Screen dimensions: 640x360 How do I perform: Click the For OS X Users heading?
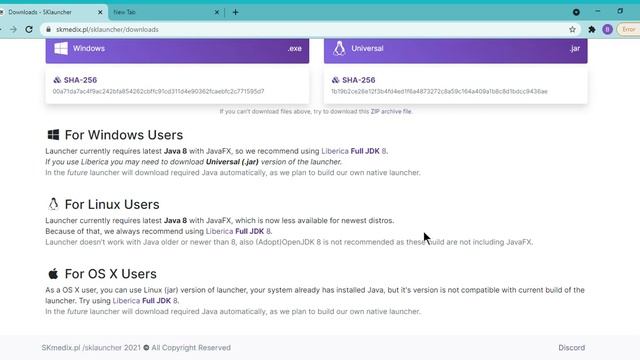pyautogui.click(x=111, y=273)
